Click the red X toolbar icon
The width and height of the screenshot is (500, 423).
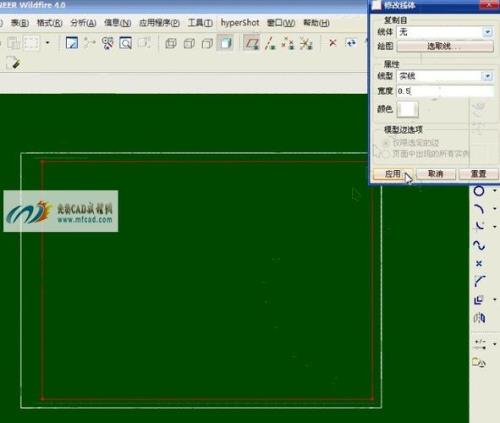click(x=333, y=43)
